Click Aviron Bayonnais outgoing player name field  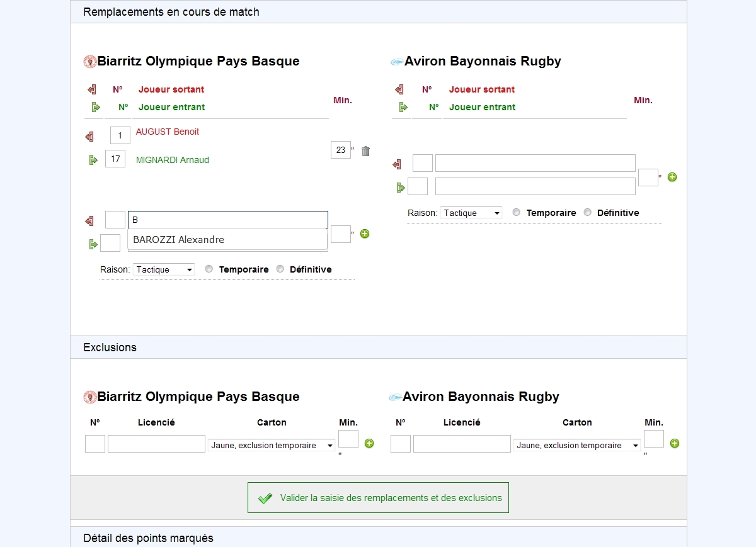[x=535, y=163]
